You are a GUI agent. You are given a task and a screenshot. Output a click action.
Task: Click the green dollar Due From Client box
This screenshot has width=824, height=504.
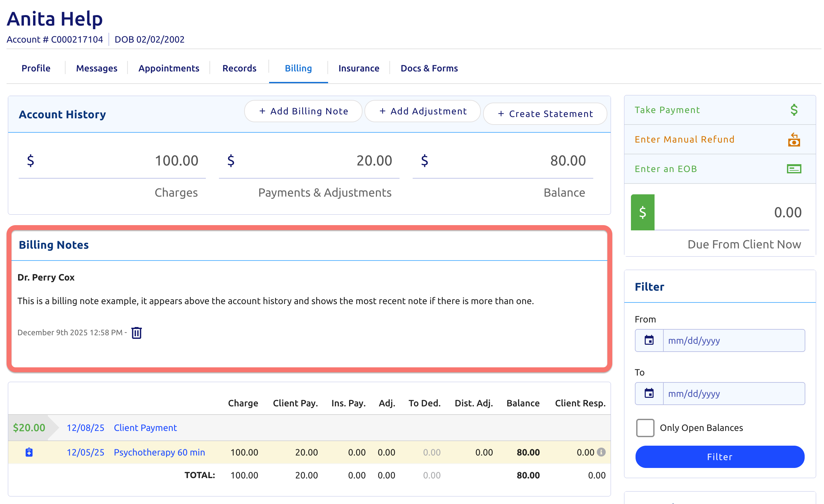642,212
